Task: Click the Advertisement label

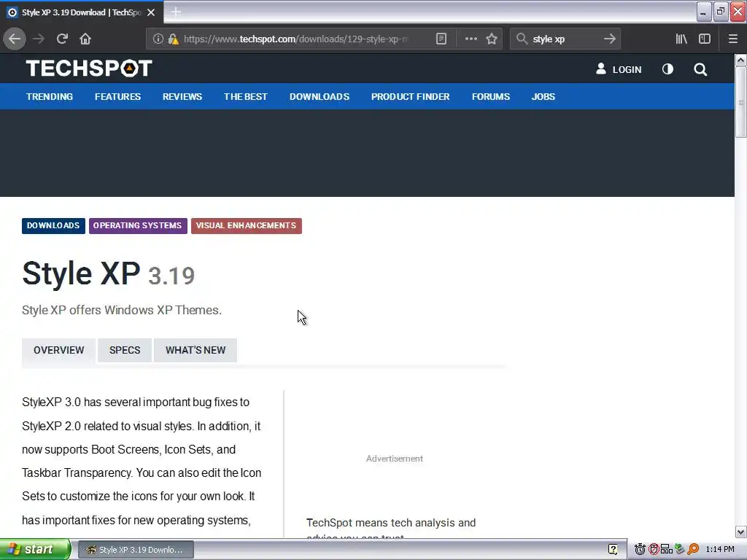Action: coord(395,459)
